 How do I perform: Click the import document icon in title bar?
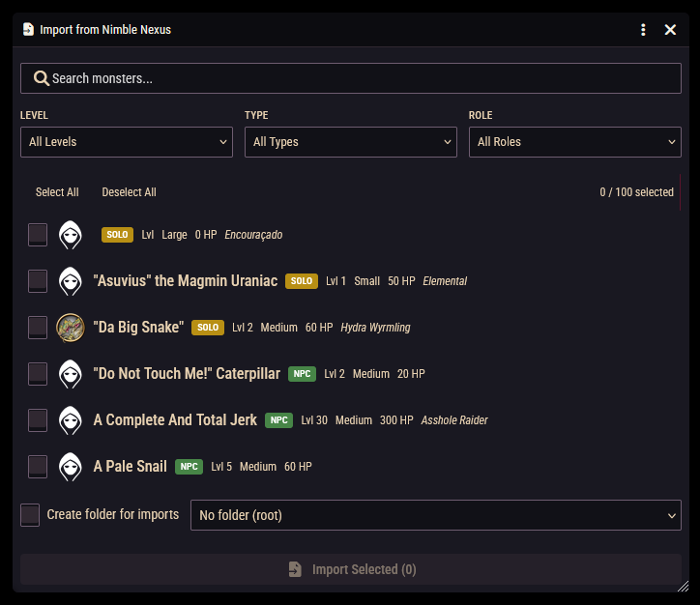29,29
